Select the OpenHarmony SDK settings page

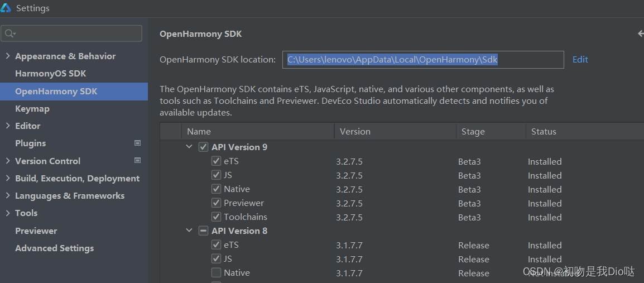point(74,91)
